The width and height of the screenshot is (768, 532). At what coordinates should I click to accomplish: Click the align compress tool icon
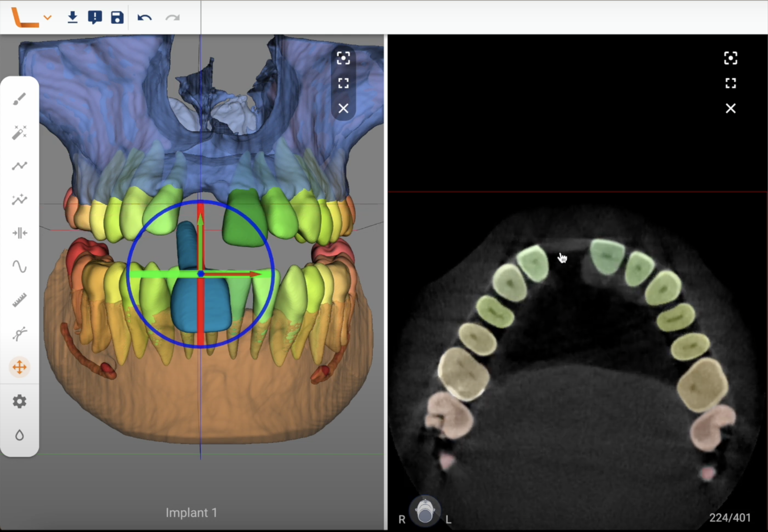click(x=19, y=233)
